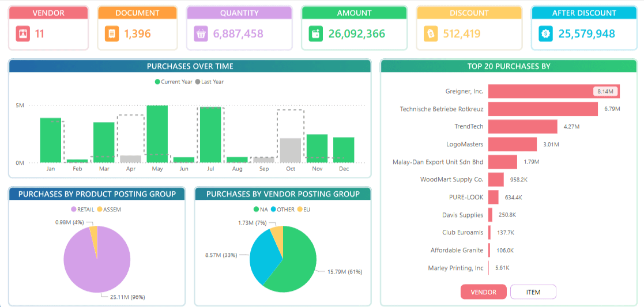Click the Club Euroamis label
Screen dimensions: 644x307
click(x=464, y=232)
